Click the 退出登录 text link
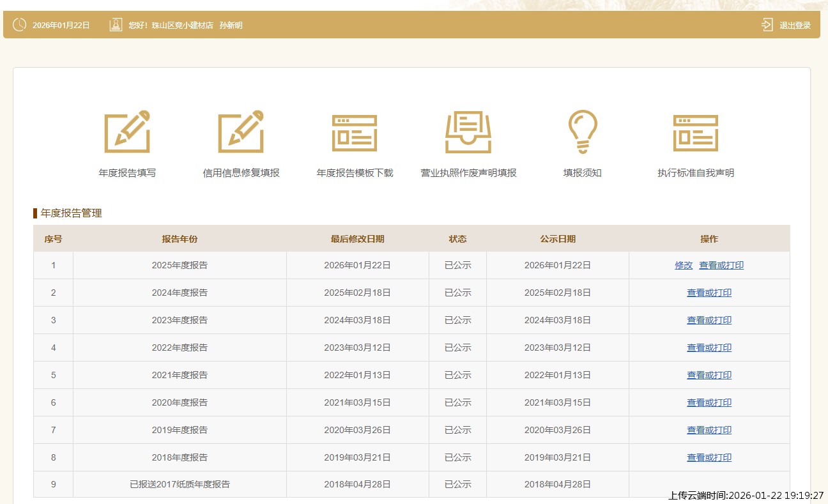Screen dimensions: 828x504 click(795, 26)
